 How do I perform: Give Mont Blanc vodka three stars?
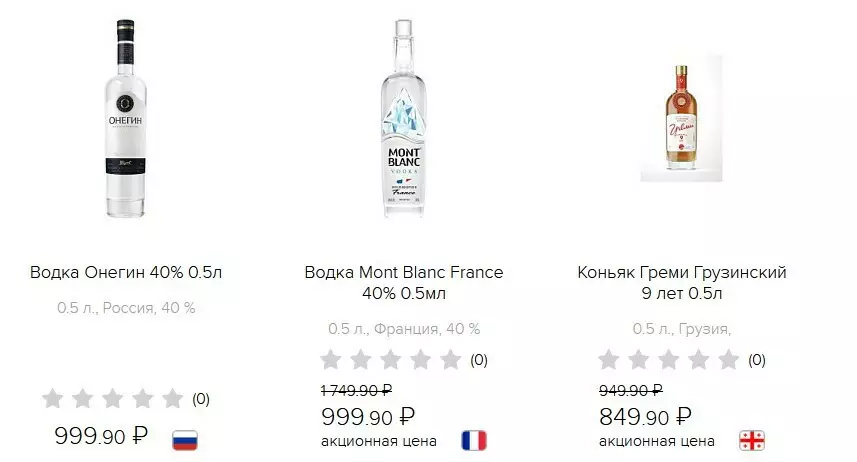[390, 360]
